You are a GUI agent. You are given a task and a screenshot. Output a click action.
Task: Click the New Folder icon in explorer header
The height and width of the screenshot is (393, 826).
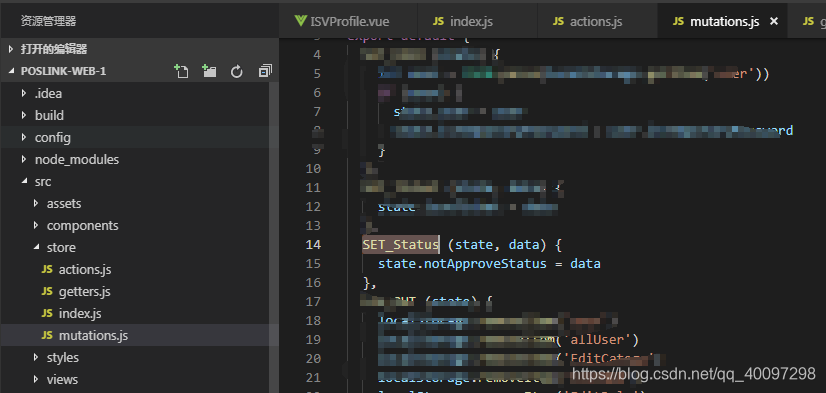click(209, 71)
